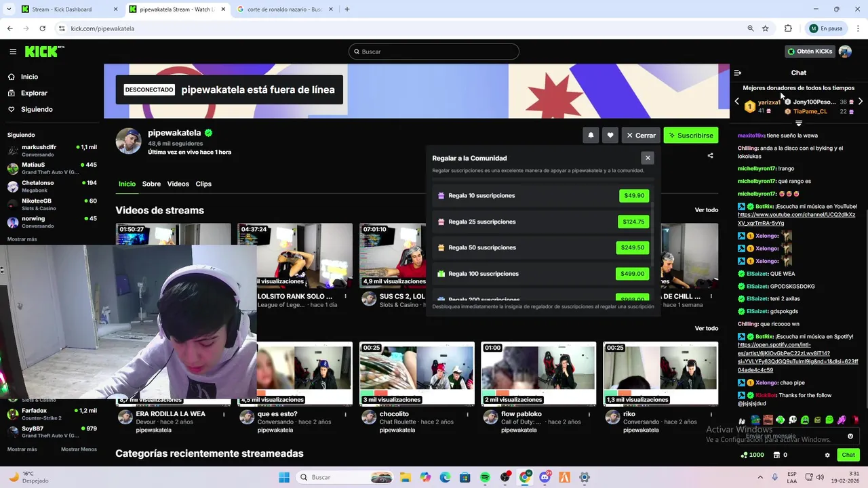Reload the page in Chrome
The image size is (868, 488).
42,28
